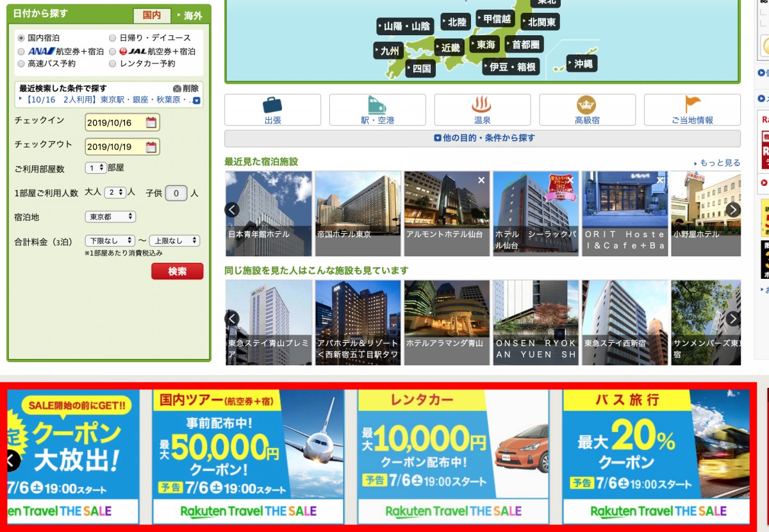
Task: Remove ORIT Hostel card with its X
Action: tap(659, 181)
